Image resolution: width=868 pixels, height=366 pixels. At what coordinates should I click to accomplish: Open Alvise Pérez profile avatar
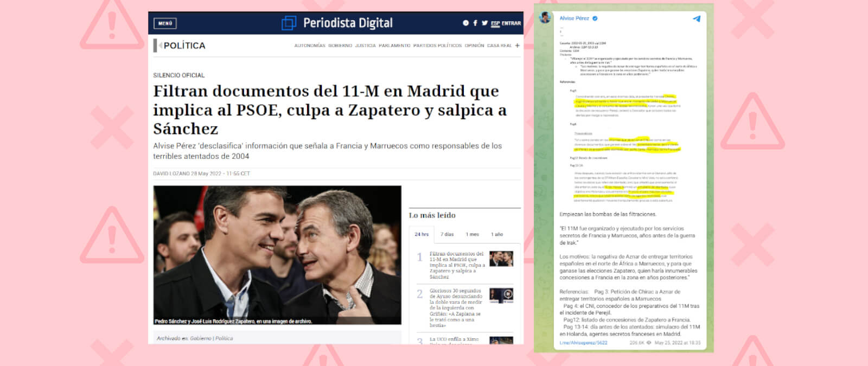click(545, 17)
